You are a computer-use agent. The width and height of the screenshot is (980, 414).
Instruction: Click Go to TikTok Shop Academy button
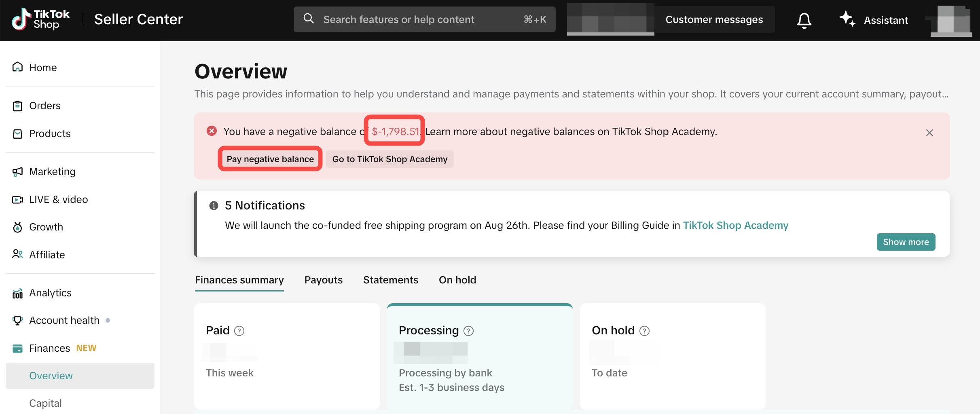(389, 159)
